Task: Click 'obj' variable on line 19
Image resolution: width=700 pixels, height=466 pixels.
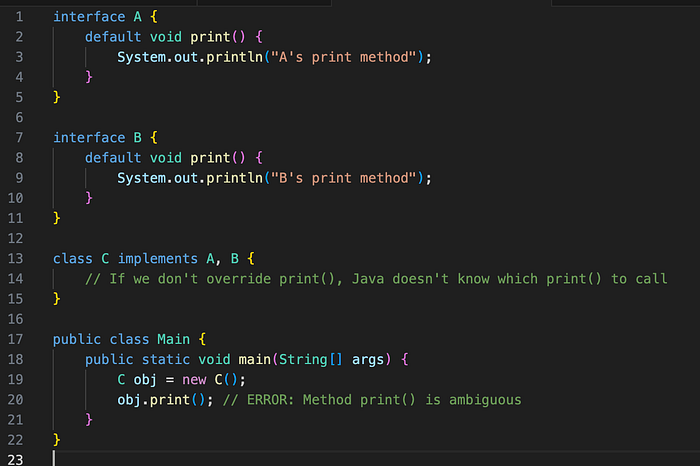Action: pyautogui.click(x=146, y=380)
